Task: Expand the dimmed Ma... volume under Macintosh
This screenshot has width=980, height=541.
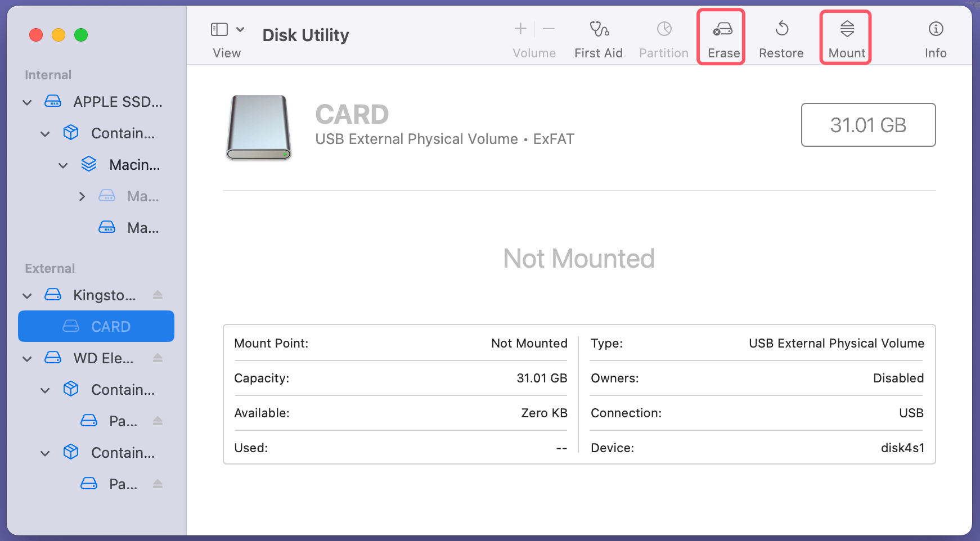Action: (82, 196)
